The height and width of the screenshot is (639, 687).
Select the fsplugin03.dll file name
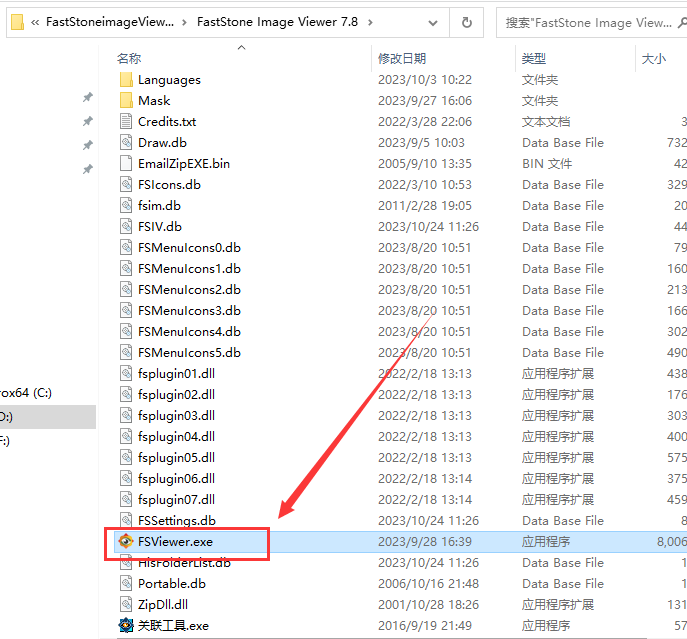pos(176,415)
